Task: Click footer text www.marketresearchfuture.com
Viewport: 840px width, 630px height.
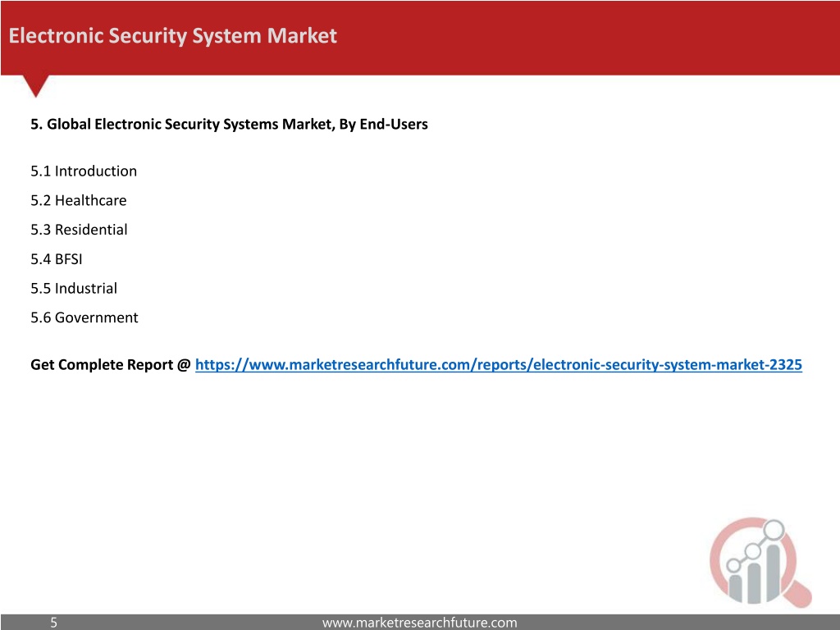Action: 419,623
